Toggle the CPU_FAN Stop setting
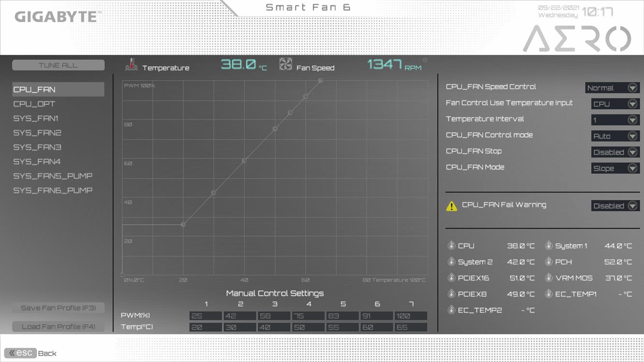Viewport: 644px width, 362px height. click(615, 152)
